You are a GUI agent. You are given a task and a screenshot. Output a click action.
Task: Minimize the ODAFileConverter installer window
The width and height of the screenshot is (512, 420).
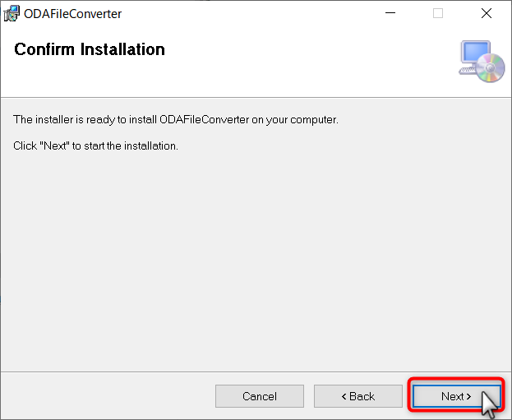pos(390,13)
